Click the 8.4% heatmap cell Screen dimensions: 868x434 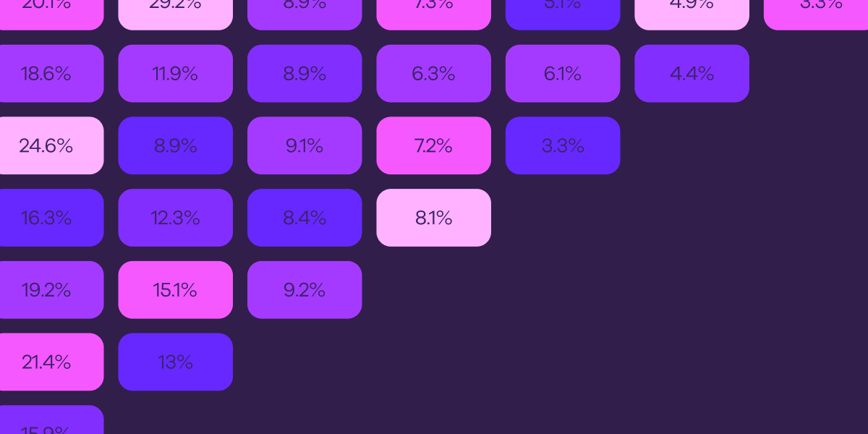305,218
